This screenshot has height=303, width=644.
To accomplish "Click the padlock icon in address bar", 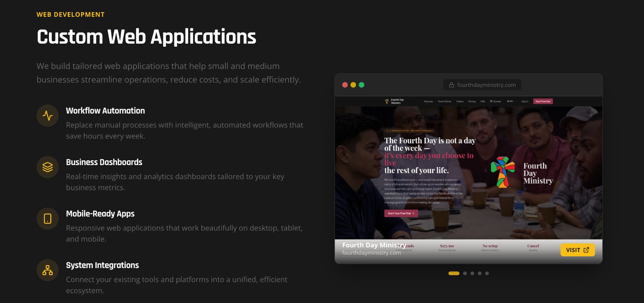I will click(451, 85).
